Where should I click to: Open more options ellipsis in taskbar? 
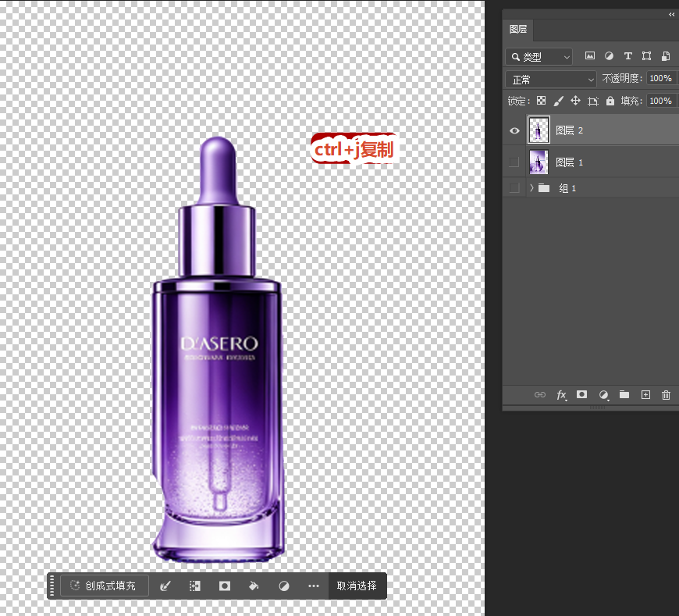pos(314,586)
